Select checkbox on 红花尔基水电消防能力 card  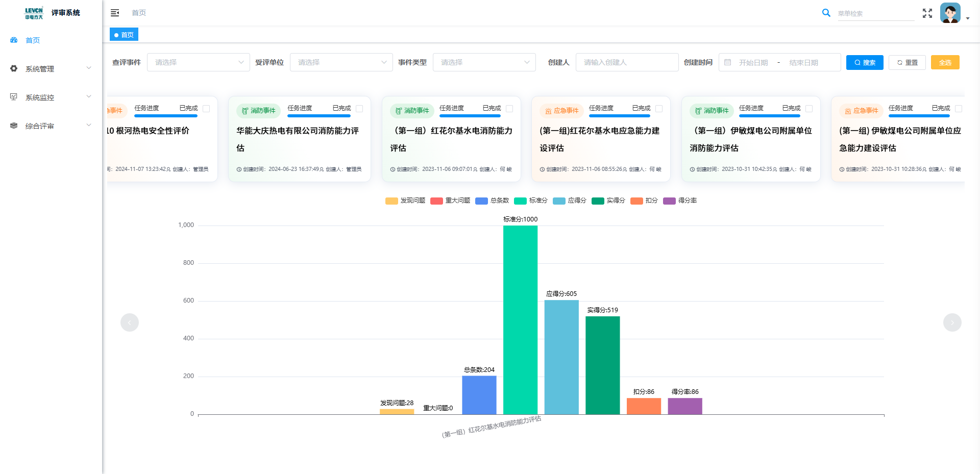click(x=509, y=109)
